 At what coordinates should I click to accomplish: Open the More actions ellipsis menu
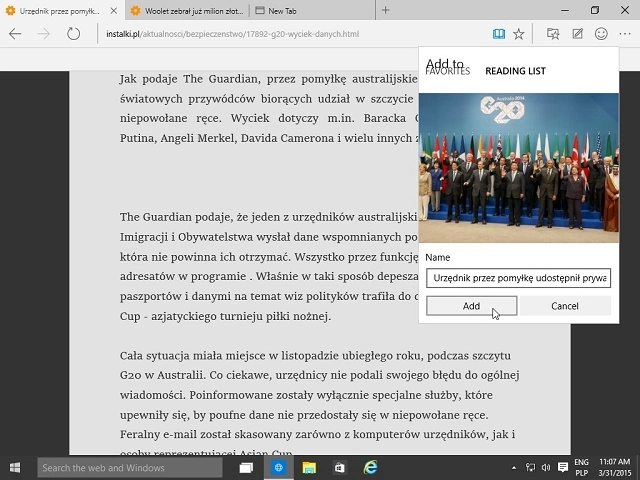(625, 34)
